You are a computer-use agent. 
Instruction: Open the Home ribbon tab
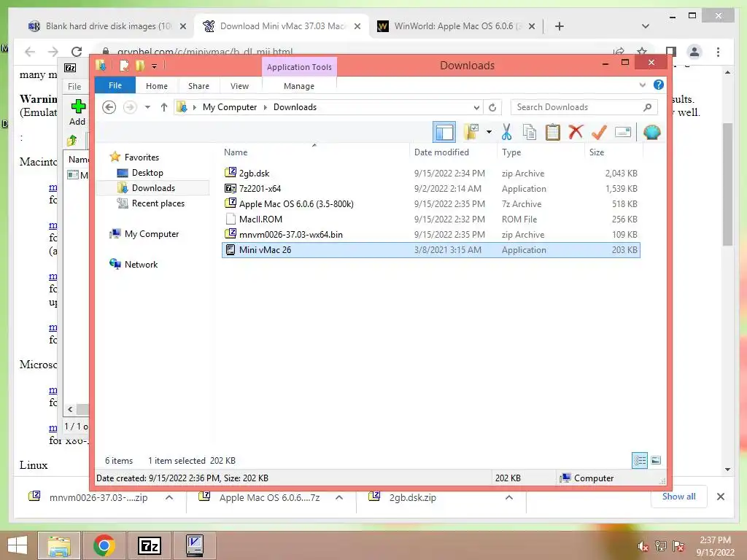[x=157, y=86]
